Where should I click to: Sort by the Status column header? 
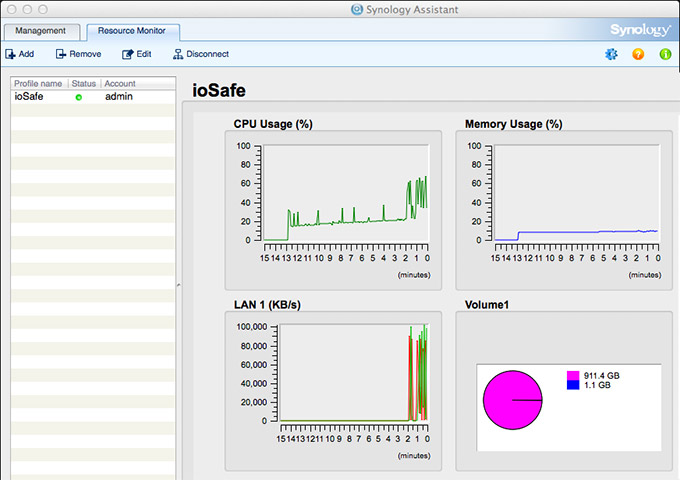pyautogui.click(x=84, y=83)
